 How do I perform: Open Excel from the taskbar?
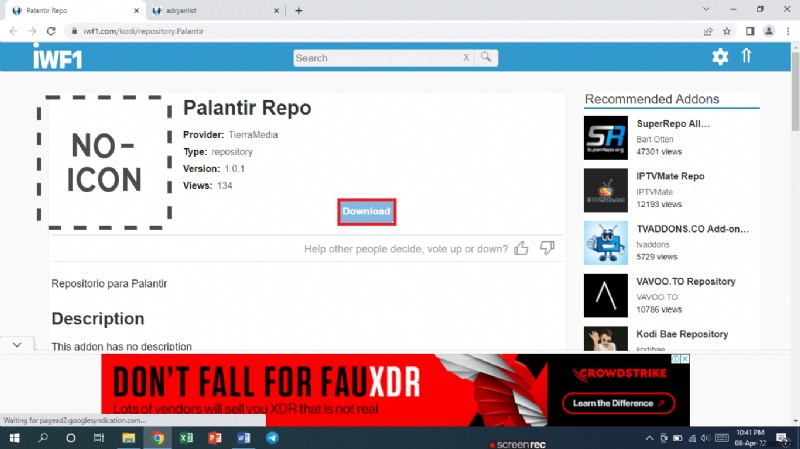(x=186, y=438)
